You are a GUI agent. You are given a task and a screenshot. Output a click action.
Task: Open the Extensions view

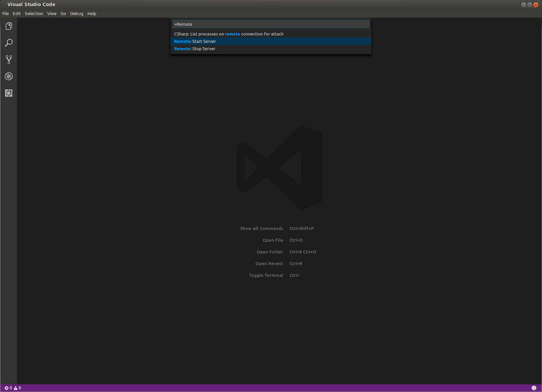pos(9,93)
